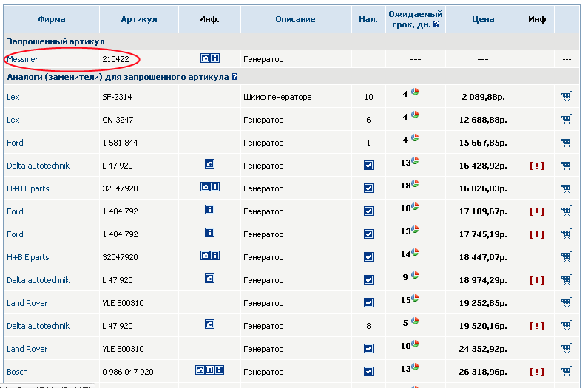This screenshot has height=388, width=588.
Task: Click help icon next to expected delivery header
Action: (x=436, y=24)
